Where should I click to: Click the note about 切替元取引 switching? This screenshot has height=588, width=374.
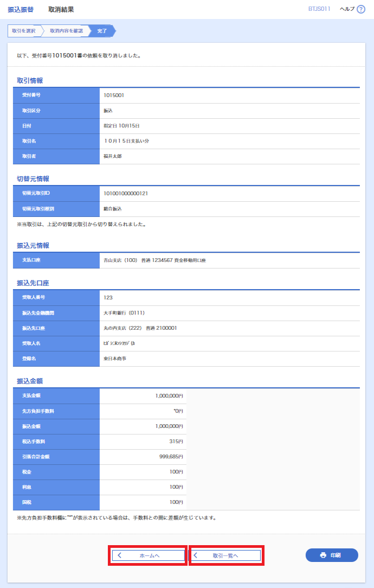click(82, 224)
